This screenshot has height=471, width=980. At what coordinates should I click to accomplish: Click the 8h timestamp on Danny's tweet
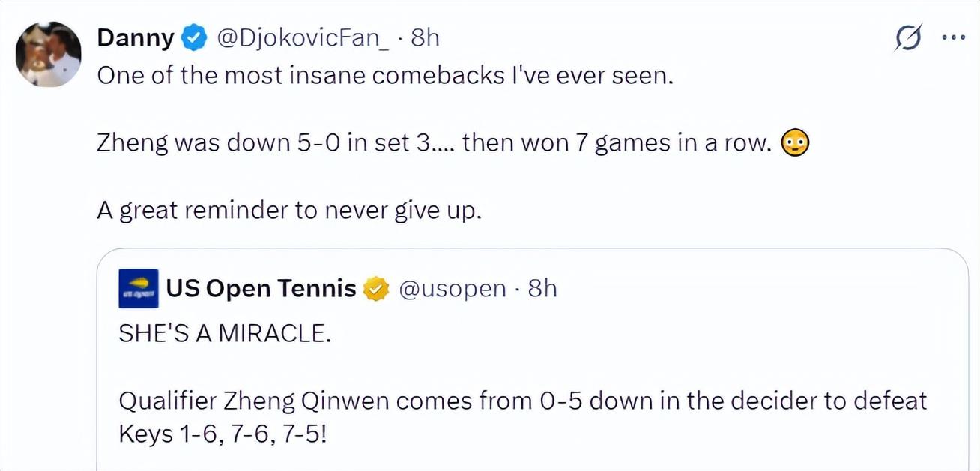point(425,37)
